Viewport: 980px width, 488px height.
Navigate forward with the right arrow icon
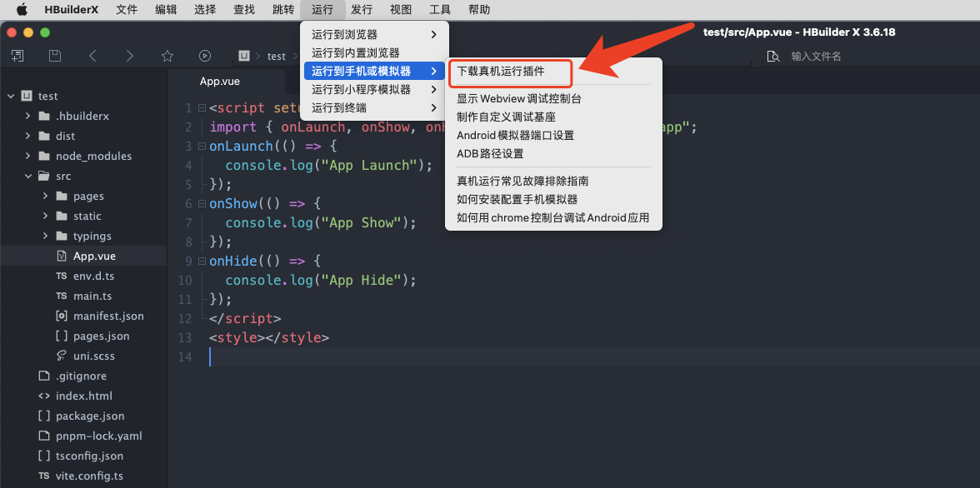coord(129,56)
